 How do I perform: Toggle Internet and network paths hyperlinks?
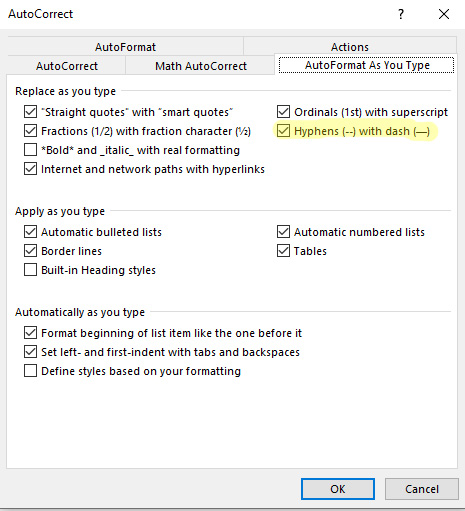click(30, 169)
